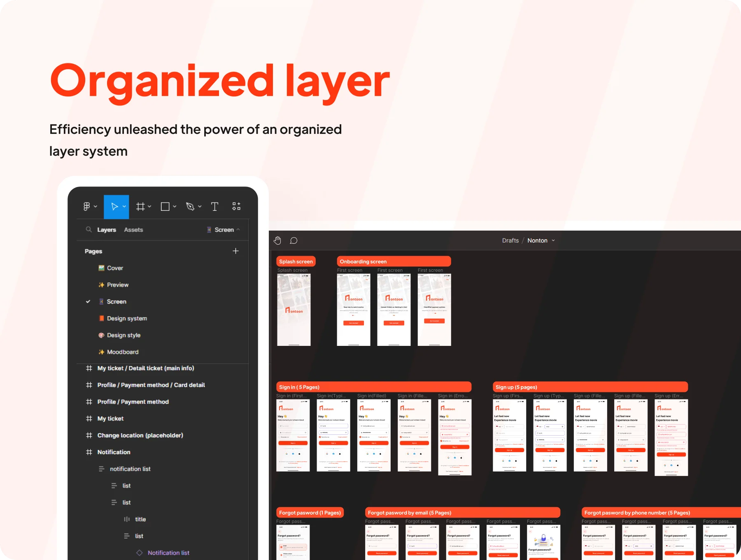The image size is (741, 560).
Task: Open the Resources components tool
Action: tap(236, 206)
